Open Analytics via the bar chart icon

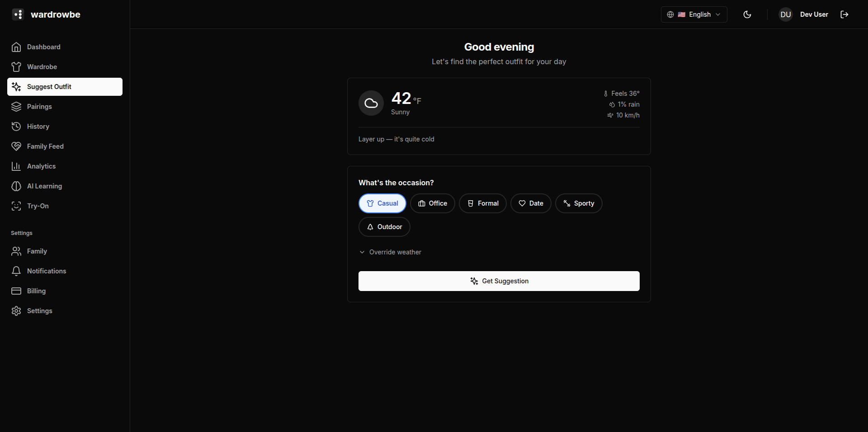(16, 166)
